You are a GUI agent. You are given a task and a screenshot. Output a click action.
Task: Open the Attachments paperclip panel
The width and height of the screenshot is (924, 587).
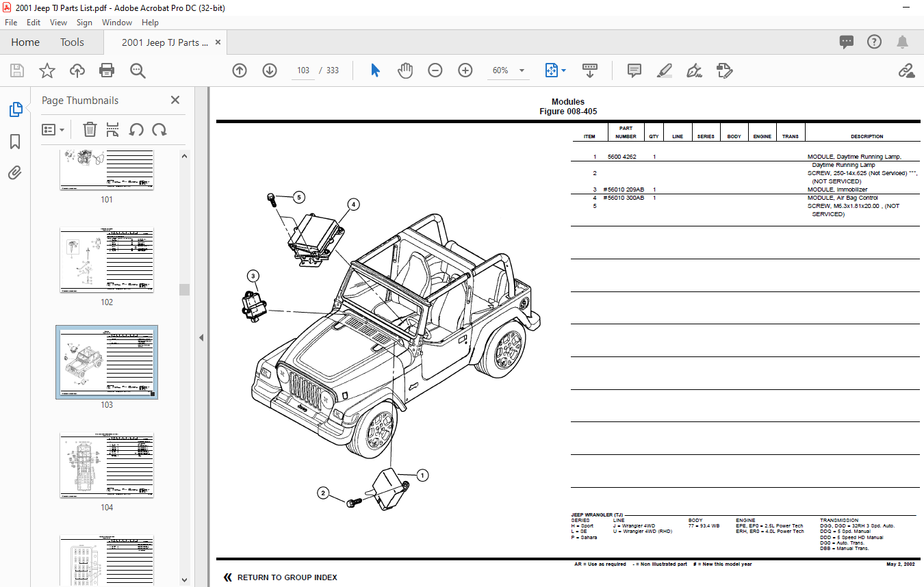15,172
